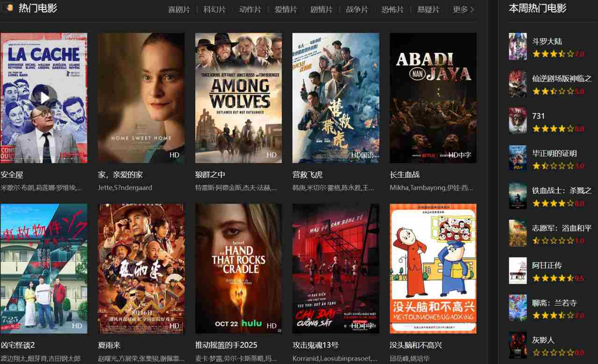The image size is (598, 364).
Task: Click the 聊斋：兰若寺 thumbnail icon
Action: pyautogui.click(x=518, y=307)
